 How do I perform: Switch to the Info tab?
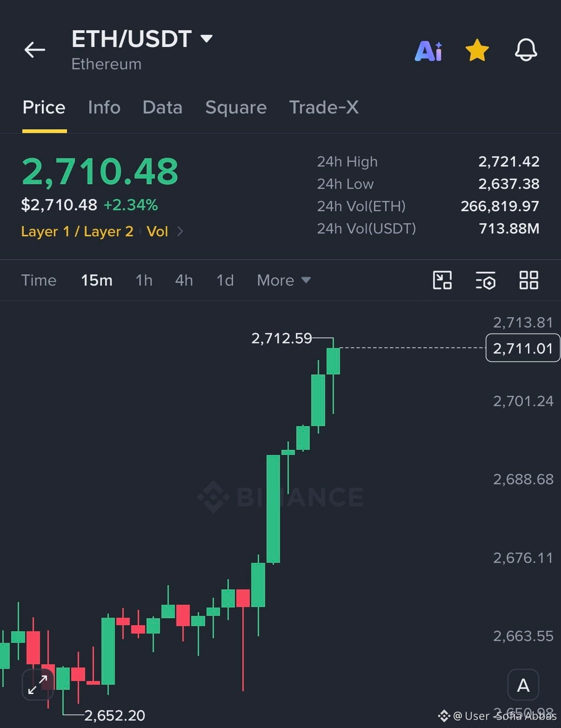point(104,107)
